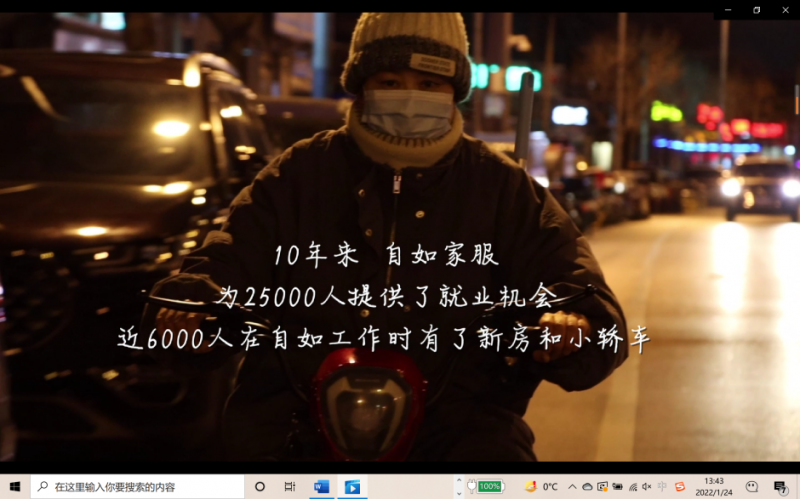Switch to Microsoft Word in taskbar
This screenshot has height=499, width=800.
coord(321,487)
